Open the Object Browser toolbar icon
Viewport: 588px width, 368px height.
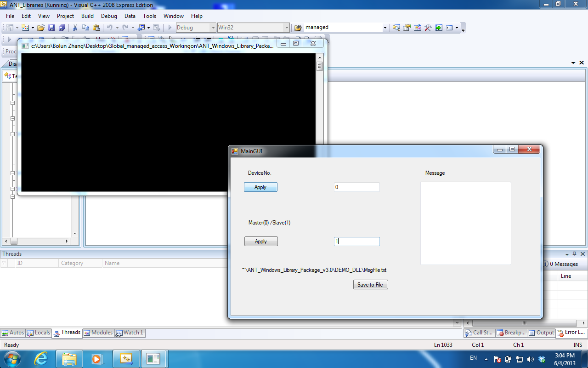[x=418, y=28]
